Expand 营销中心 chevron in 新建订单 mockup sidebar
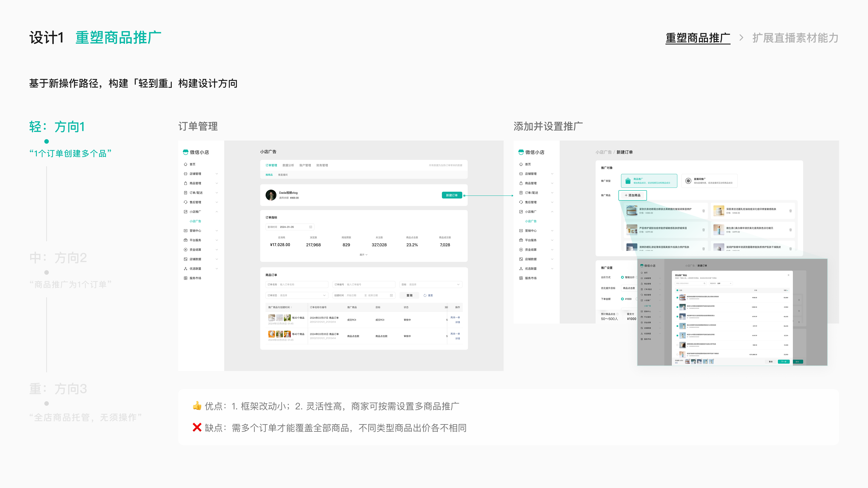 [x=552, y=231]
